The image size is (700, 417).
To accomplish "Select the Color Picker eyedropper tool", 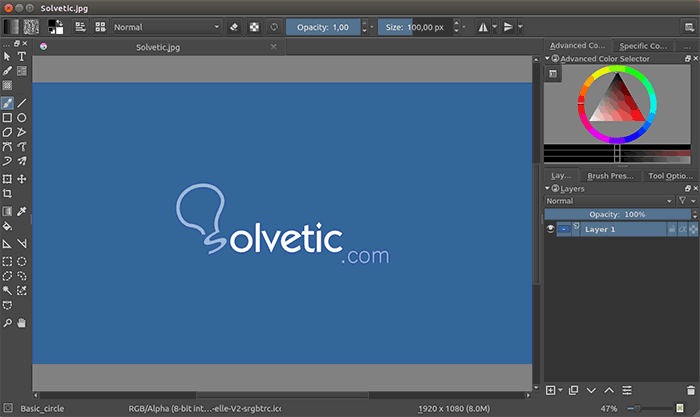I will coord(21,211).
